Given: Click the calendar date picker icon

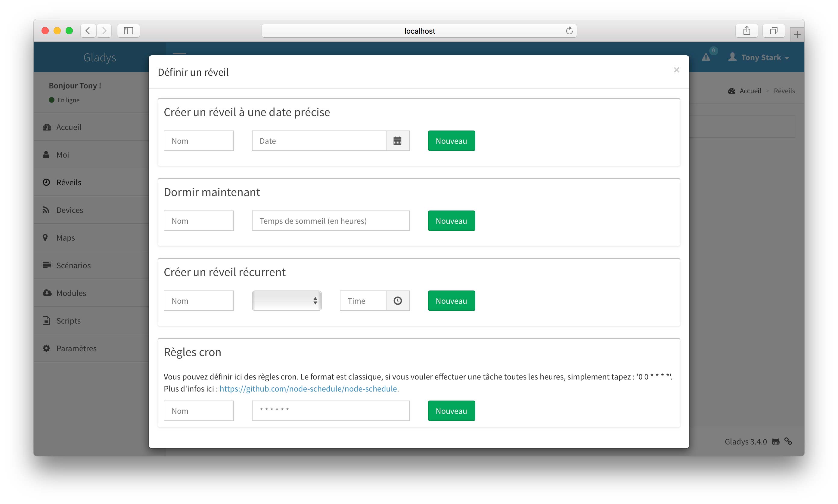Looking at the screenshot, I should click(397, 140).
